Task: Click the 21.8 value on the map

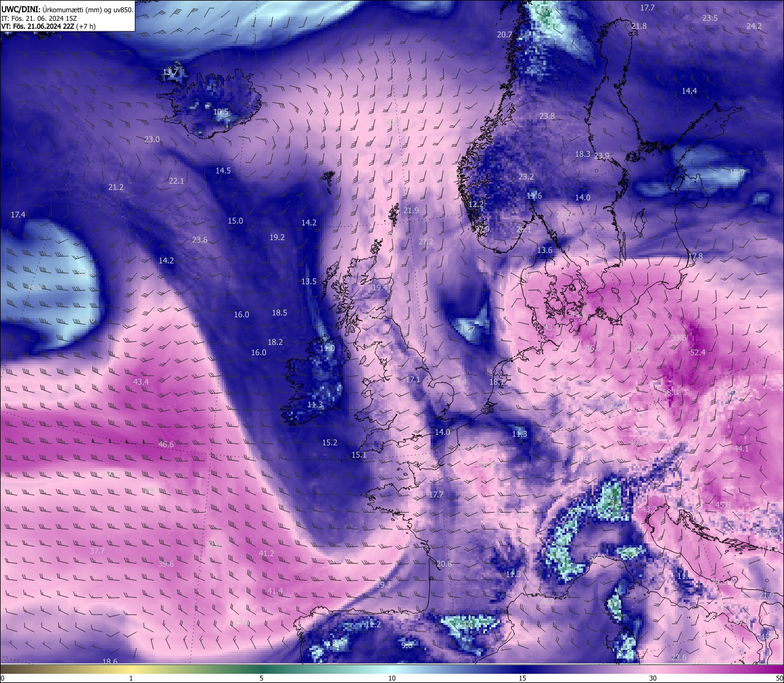Action: 639,26
